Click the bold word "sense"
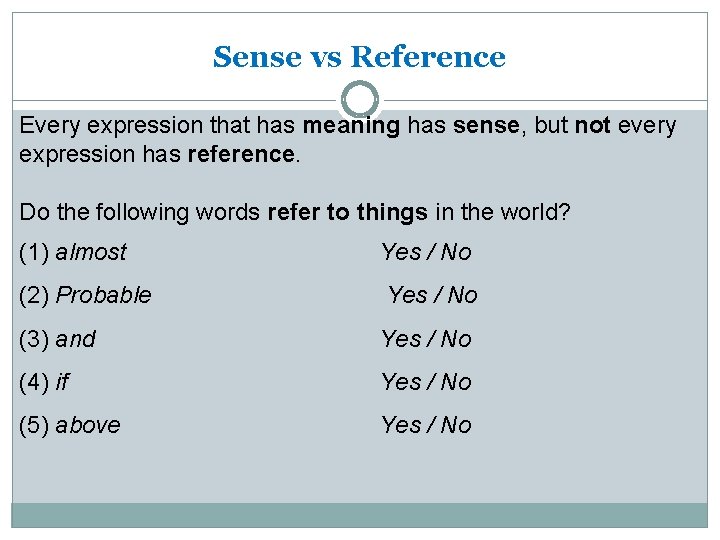 486,126
